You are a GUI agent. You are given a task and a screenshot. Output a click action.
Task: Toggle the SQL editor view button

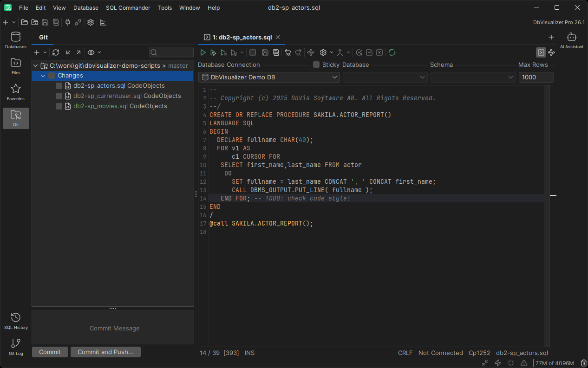[541, 52]
